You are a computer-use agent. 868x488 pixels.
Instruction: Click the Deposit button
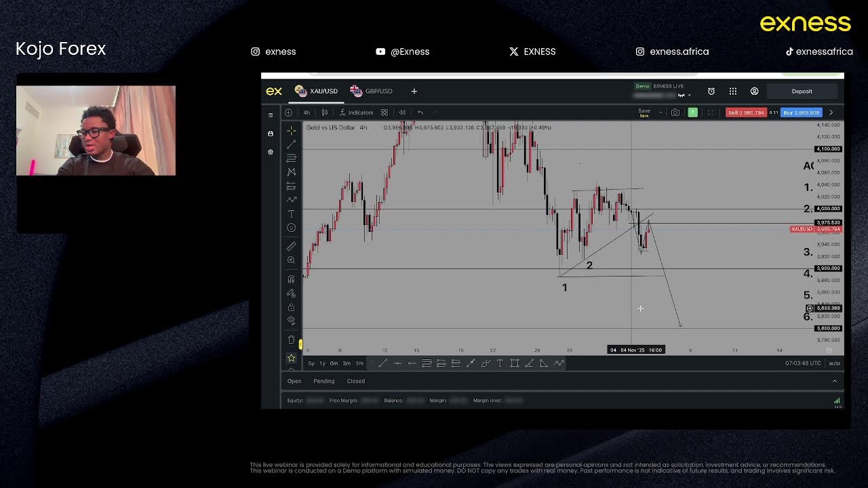click(802, 91)
